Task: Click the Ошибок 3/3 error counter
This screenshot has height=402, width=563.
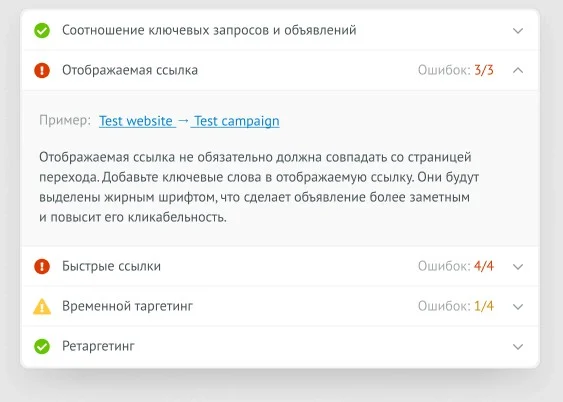Action: point(456,70)
